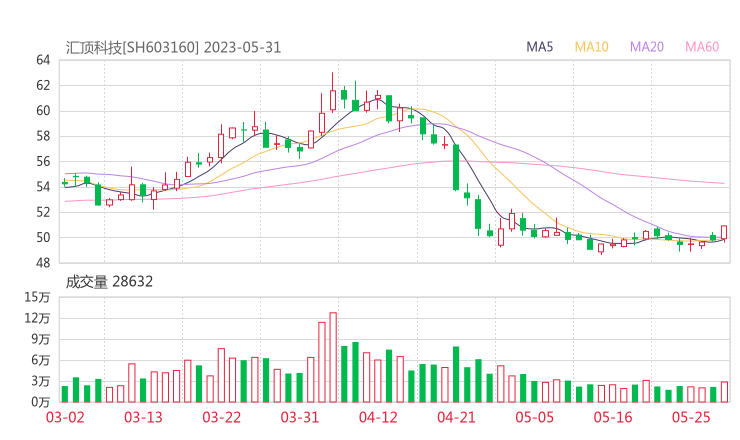The width and height of the screenshot is (740, 440).
Task: Select the rightmost red candlestick
Action: pos(724,232)
